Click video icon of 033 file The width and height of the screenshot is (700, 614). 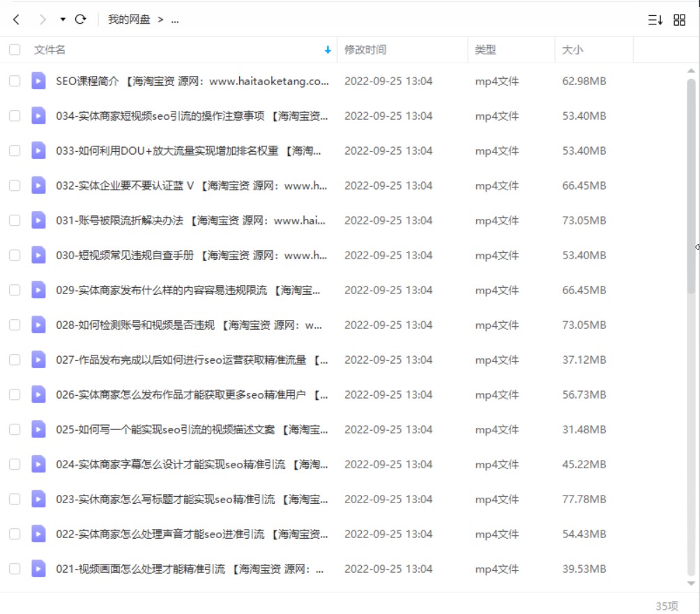(x=38, y=151)
